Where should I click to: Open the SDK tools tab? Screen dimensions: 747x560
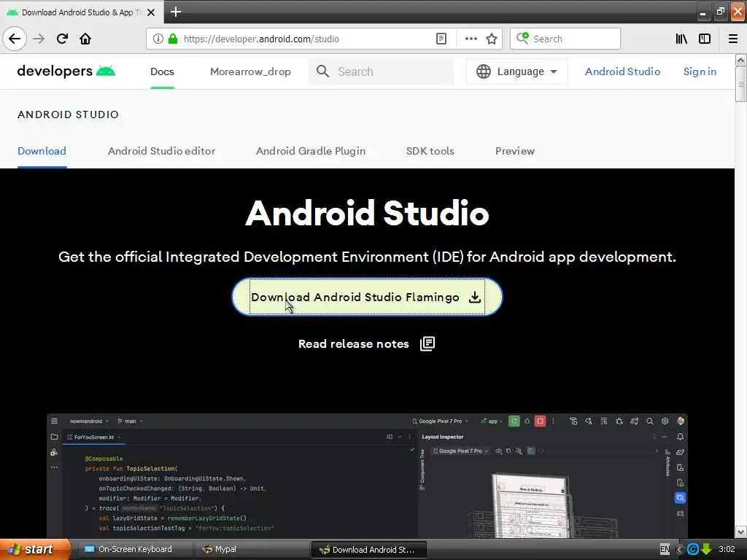tap(430, 151)
